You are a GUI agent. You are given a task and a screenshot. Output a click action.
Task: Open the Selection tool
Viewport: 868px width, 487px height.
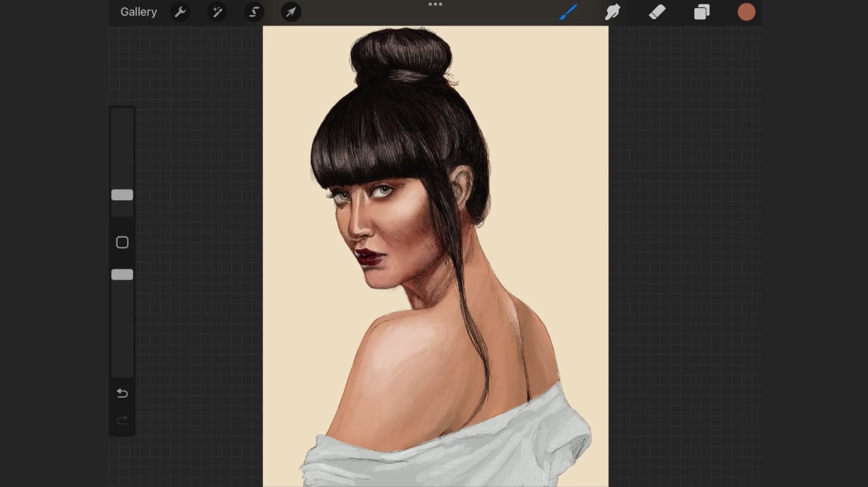click(x=253, y=12)
